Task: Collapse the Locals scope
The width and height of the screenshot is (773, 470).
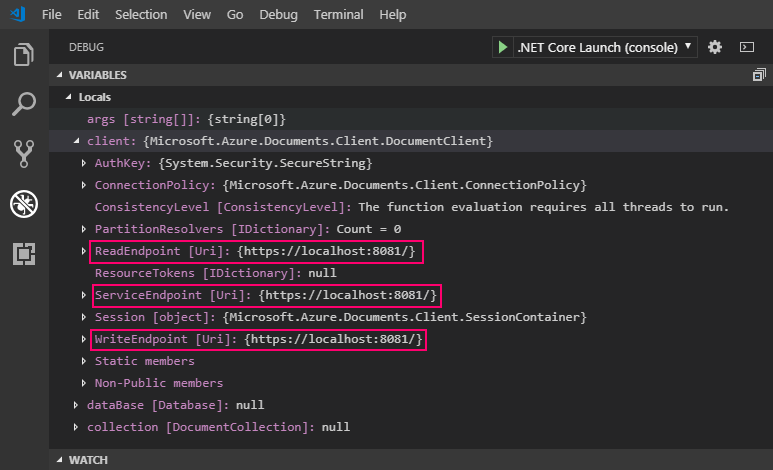Action: (x=68, y=97)
